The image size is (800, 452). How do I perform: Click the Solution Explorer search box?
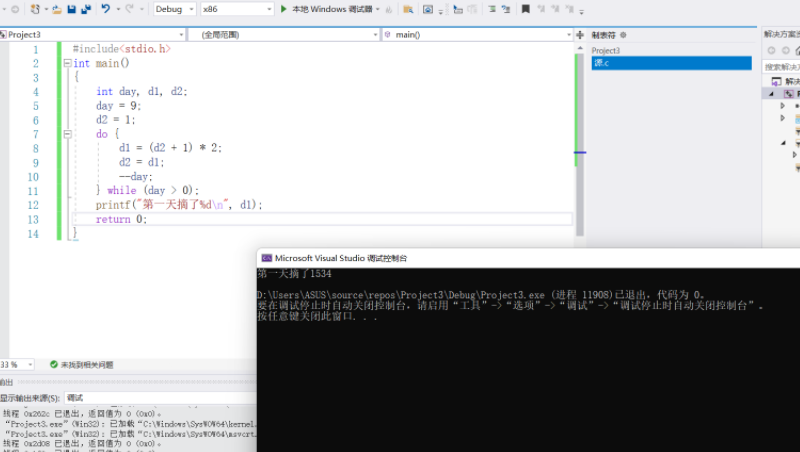click(x=782, y=67)
